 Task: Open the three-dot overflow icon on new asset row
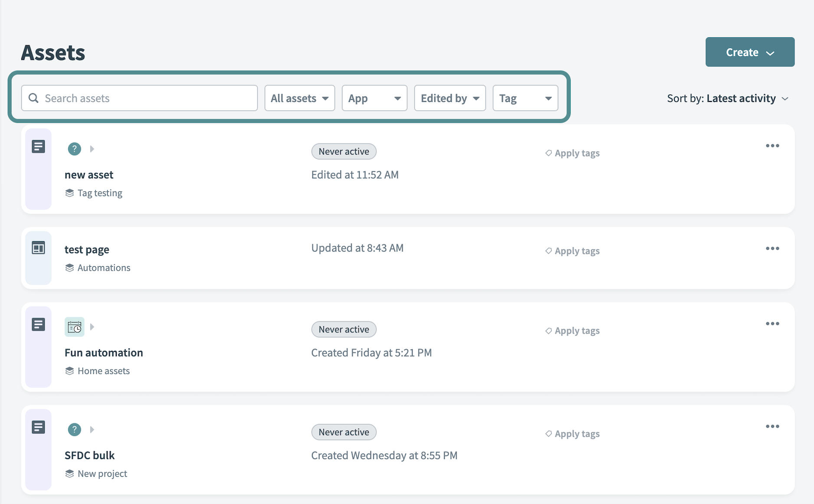pos(772,146)
